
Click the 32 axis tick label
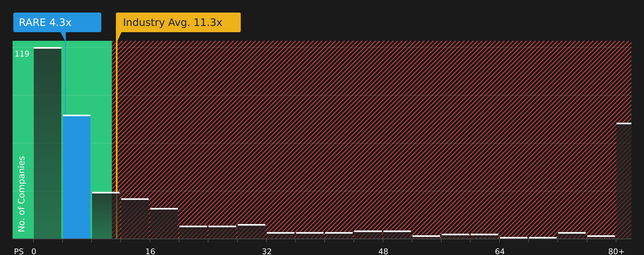[267, 251]
